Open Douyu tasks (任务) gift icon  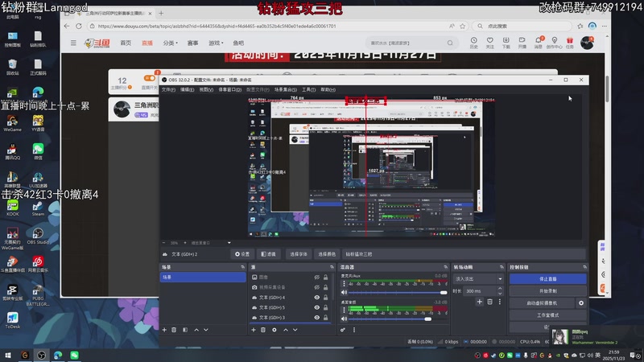[x=569, y=43]
